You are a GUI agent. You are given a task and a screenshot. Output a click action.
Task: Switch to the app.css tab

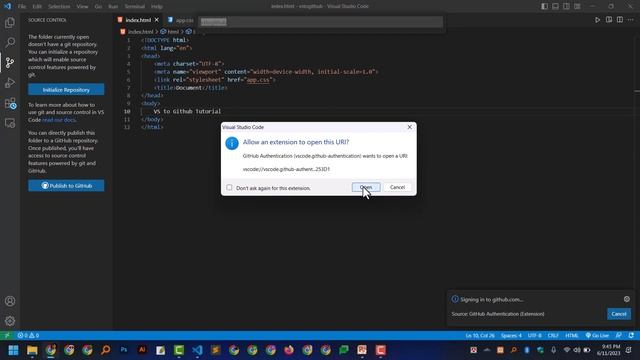pyautogui.click(x=181, y=20)
